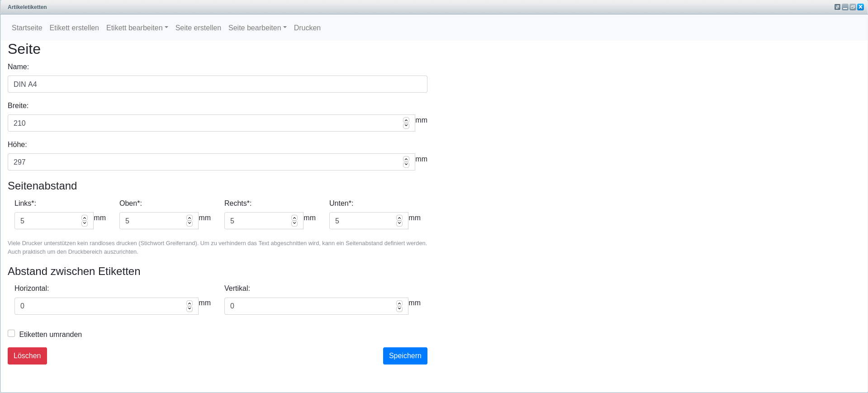This screenshot has width=868, height=393.
Task: Raise the Horizontal spacing with the up arrow
Action: pyautogui.click(x=190, y=303)
